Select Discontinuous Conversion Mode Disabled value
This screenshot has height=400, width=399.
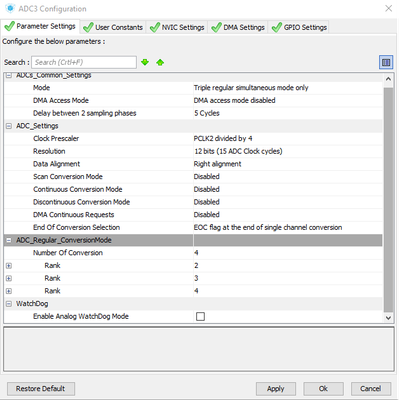tap(207, 202)
